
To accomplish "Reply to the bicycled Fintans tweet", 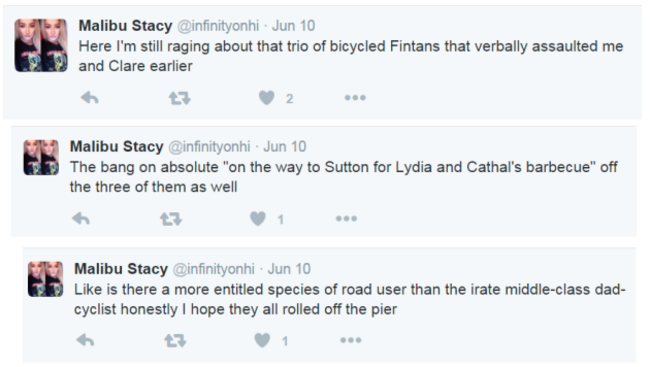I will click(x=90, y=98).
